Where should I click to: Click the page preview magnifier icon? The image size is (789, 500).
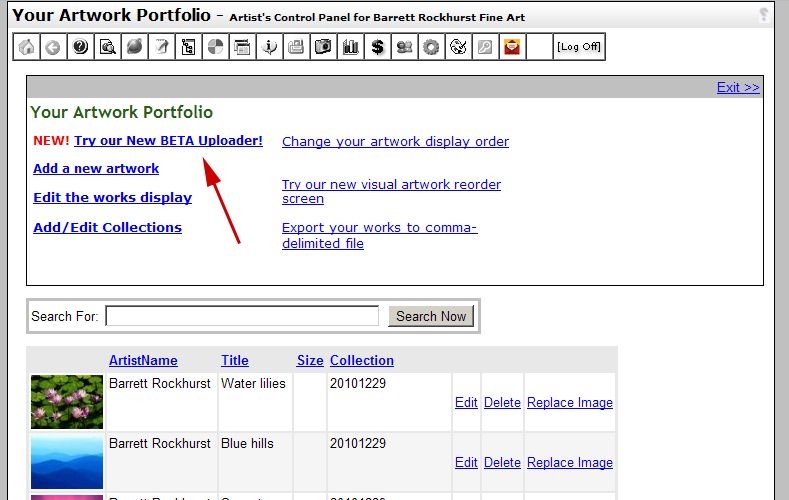pos(108,47)
